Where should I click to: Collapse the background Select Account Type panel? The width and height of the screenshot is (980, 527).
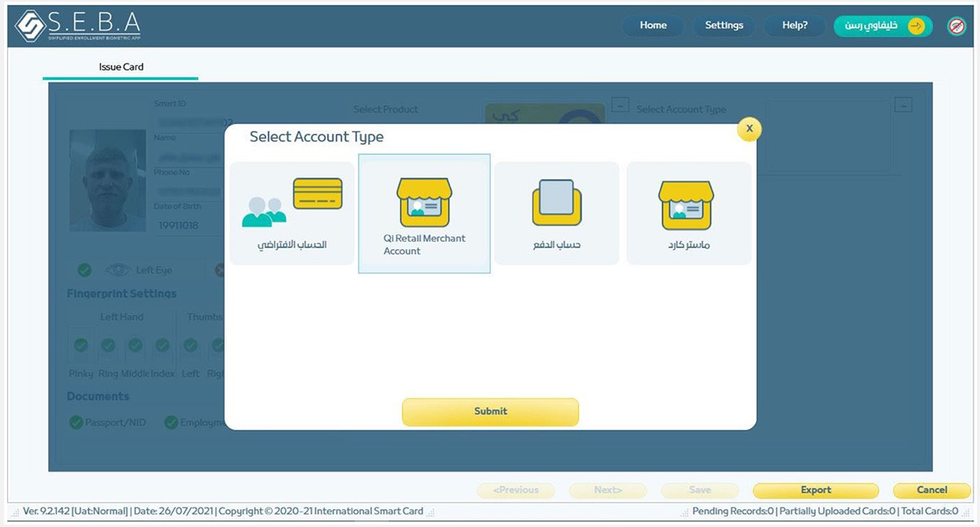tap(903, 105)
